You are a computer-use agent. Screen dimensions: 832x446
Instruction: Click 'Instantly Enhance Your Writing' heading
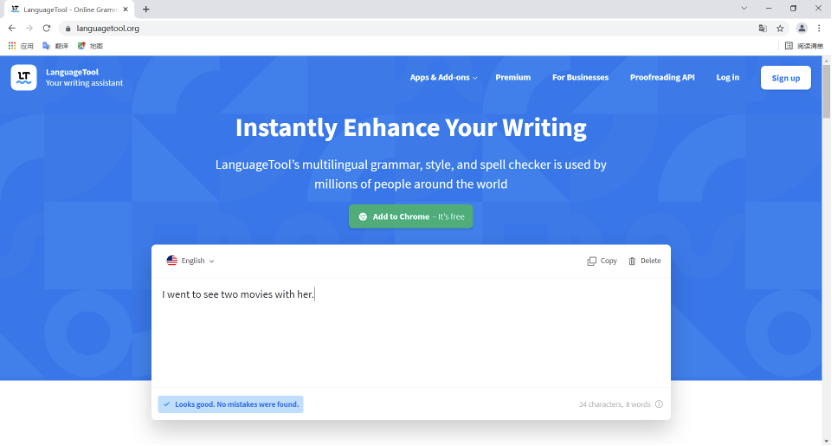tap(411, 127)
